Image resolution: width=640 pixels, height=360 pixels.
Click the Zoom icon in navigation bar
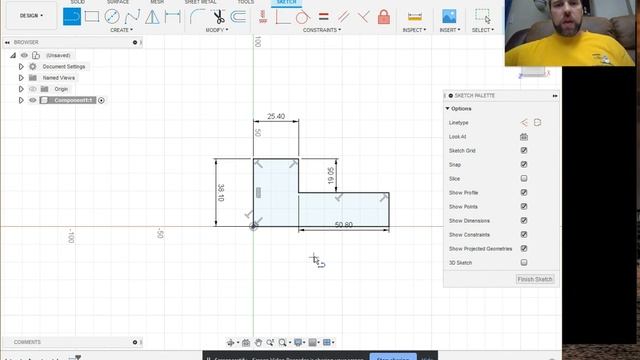point(270,342)
